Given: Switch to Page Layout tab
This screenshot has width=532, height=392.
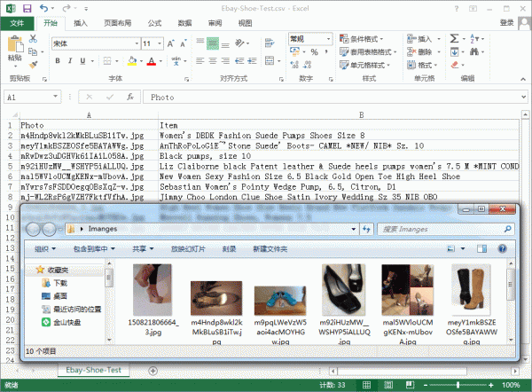Looking at the screenshot, I should click(117, 23).
